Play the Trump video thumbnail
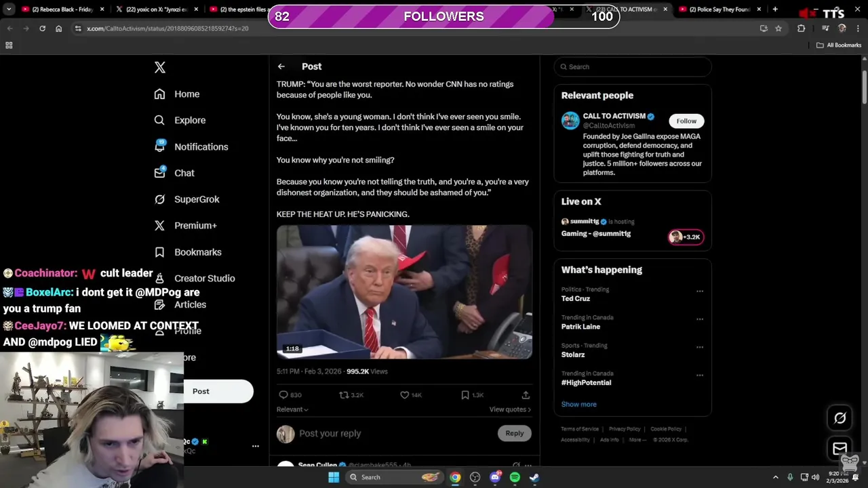868x488 pixels. [x=404, y=292]
